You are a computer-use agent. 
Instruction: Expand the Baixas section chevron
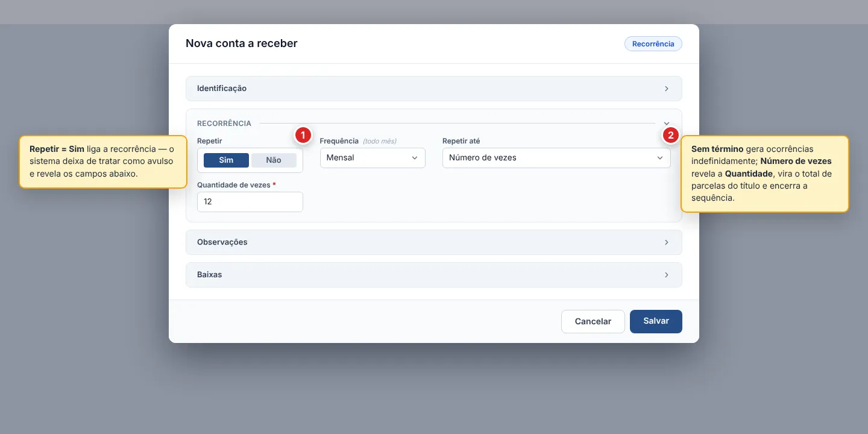[x=666, y=275]
